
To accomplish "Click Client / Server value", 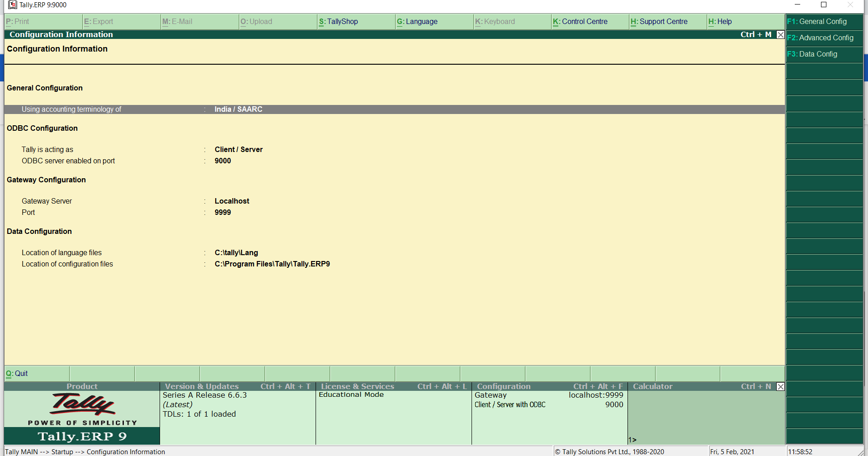I will click(x=239, y=150).
